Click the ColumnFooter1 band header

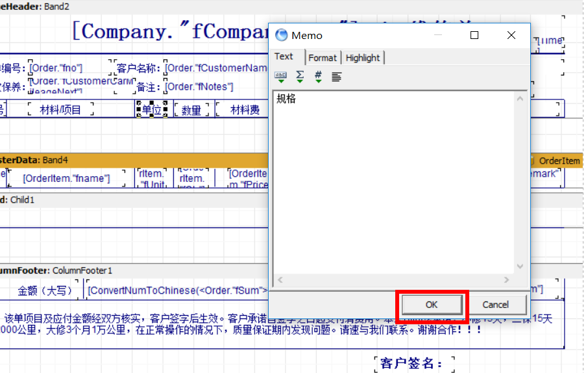pyautogui.click(x=134, y=270)
